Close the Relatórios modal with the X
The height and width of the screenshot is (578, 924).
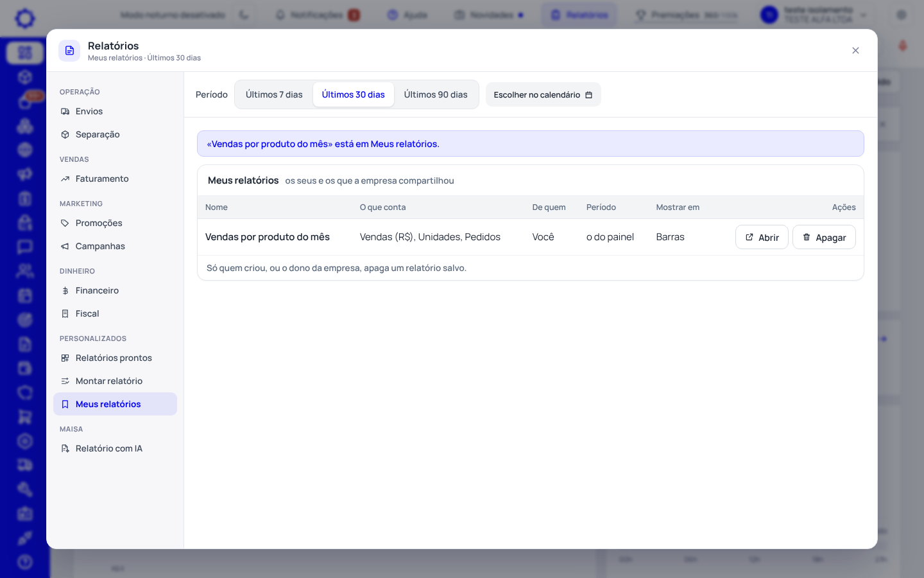pos(855,51)
